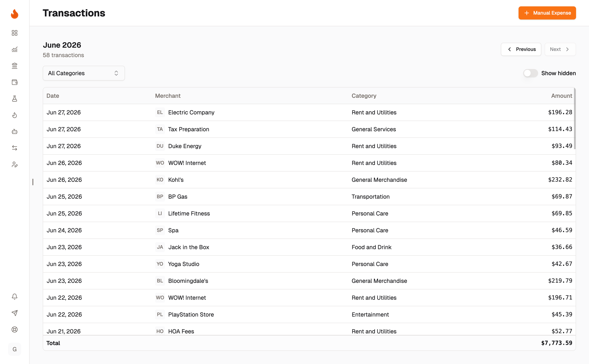This screenshot has width=589, height=364.
Task: Open the wallet icon in sidebar
Action: (14, 82)
